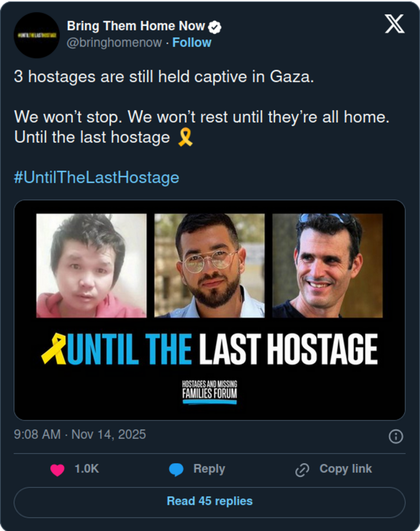This screenshot has height=531, width=420.
Task: Click the 9:08 AM · Nov 14, 2025 timestamp
Action: point(80,434)
